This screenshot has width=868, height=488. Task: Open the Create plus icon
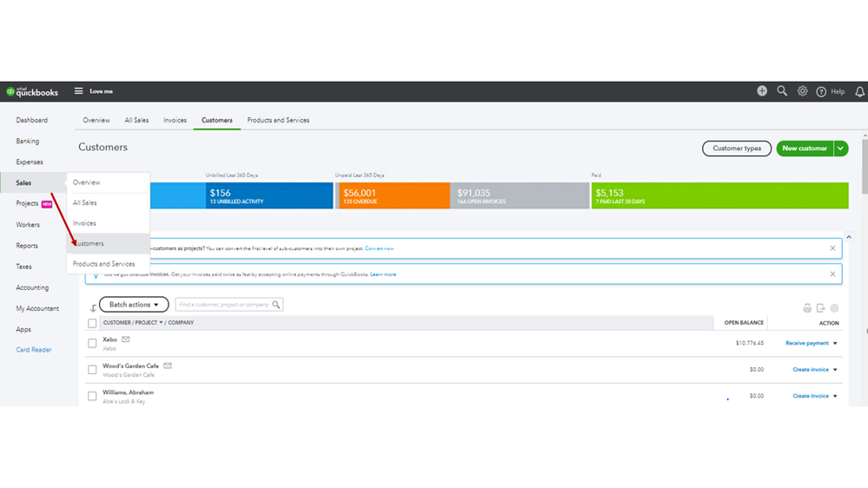[762, 91]
